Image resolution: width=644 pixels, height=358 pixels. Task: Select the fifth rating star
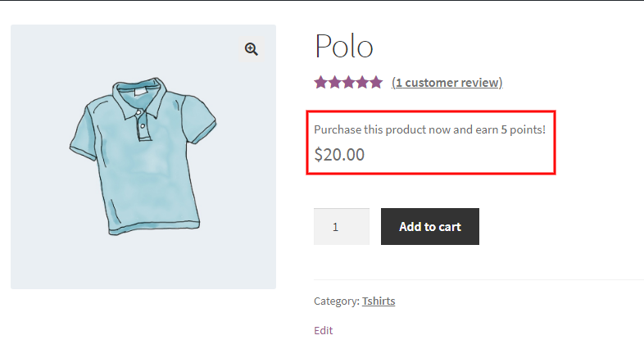coord(376,82)
